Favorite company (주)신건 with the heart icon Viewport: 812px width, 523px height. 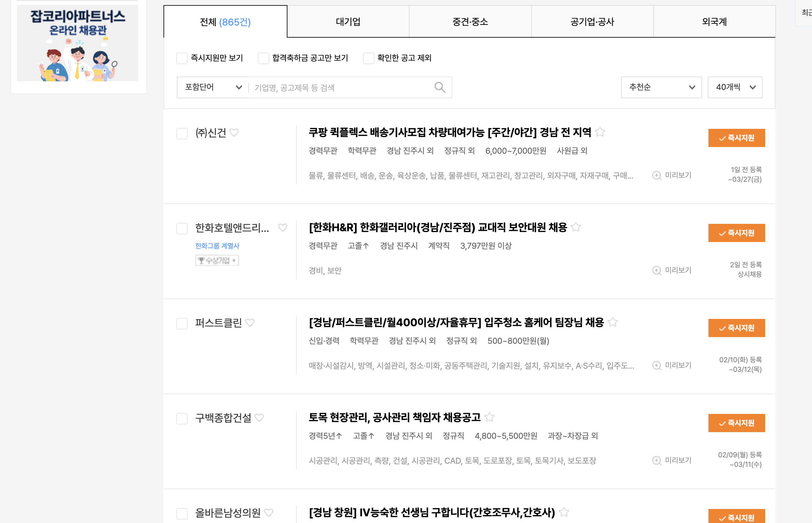coord(234,133)
